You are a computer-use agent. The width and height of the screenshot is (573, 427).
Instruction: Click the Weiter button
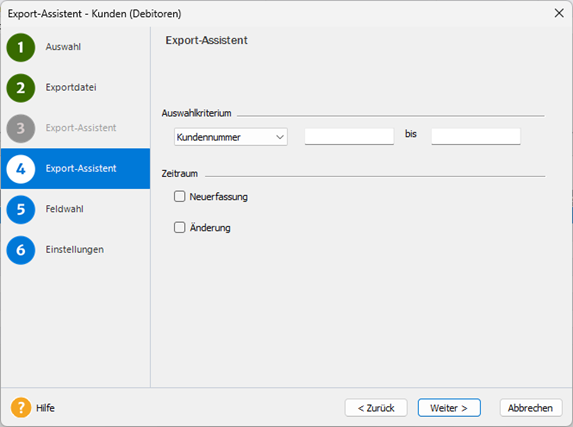[449, 408]
